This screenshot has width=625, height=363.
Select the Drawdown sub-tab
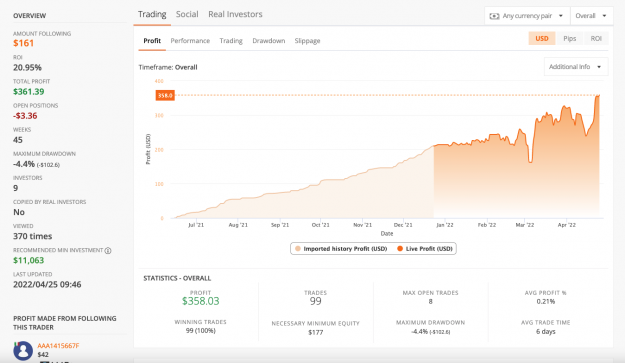pyautogui.click(x=269, y=41)
